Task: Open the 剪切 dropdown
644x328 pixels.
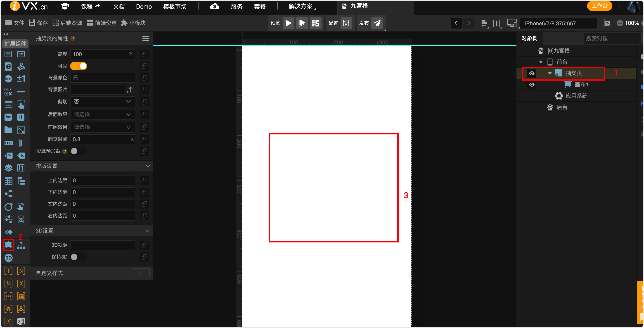Action: point(102,102)
